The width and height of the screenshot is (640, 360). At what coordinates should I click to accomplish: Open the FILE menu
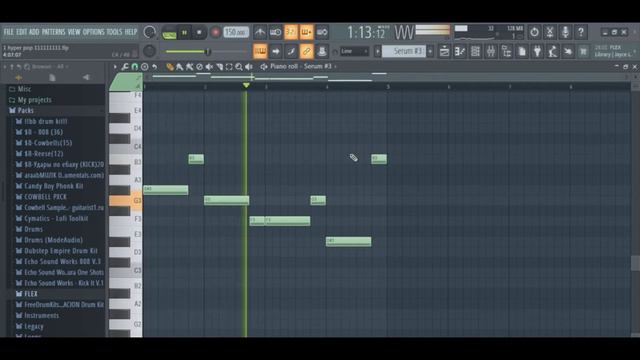pos(8,32)
